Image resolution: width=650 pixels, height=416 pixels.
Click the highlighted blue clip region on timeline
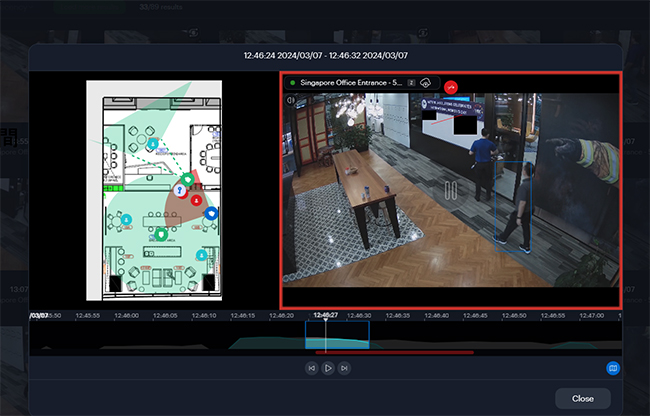point(337,336)
